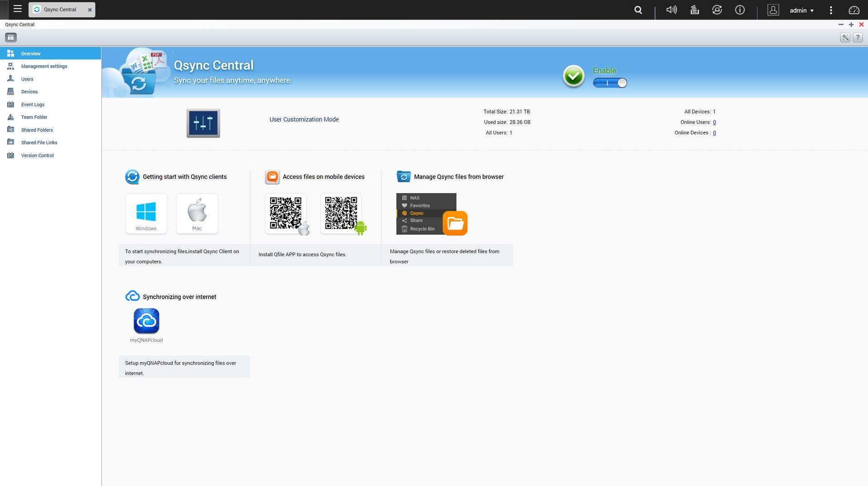Open the myQNAPcloud app icon
This screenshot has height=486, width=868.
[146, 321]
